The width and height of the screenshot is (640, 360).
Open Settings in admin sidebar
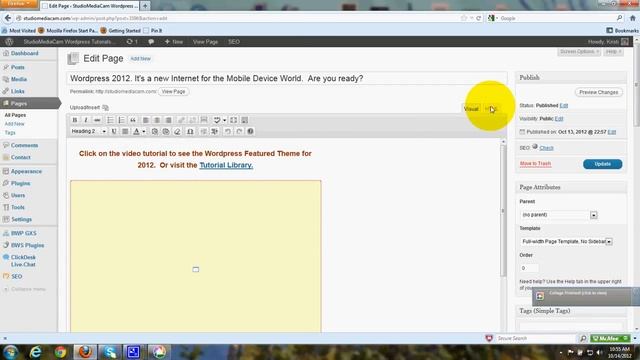click(x=21, y=219)
